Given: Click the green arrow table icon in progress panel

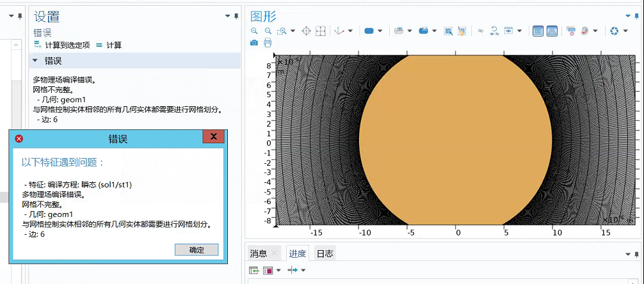Looking at the screenshot, I should [254, 270].
